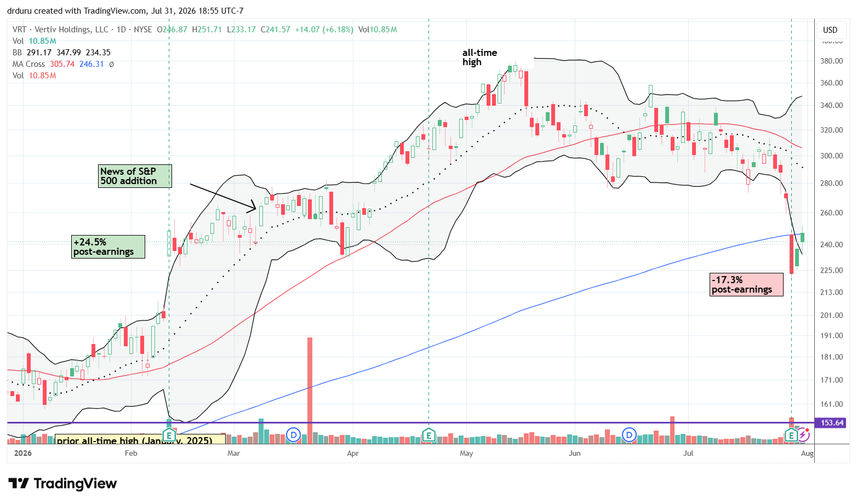Click the Aug label on time axis
The width and height of the screenshot is (857, 504).
(x=807, y=453)
